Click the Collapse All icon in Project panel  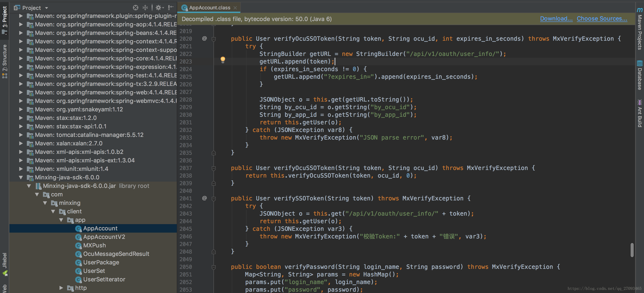[x=145, y=8]
